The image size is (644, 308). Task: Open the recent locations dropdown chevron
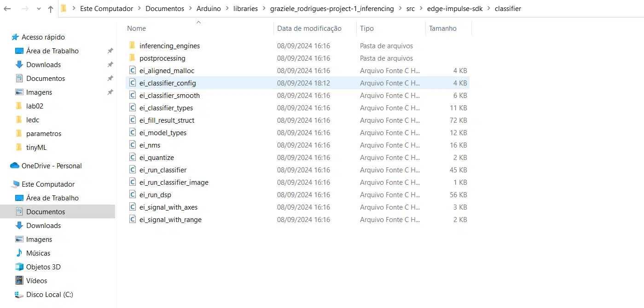click(38, 9)
